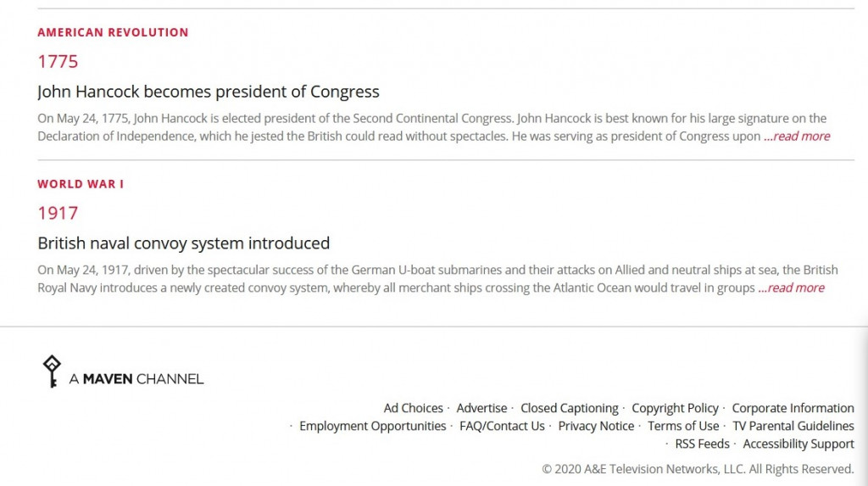
Task: Click the Maven key logo icon
Action: pos(52,371)
